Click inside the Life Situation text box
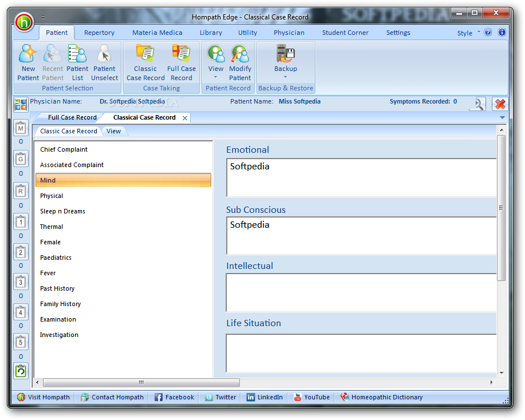The image size is (525, 420). 361,353
